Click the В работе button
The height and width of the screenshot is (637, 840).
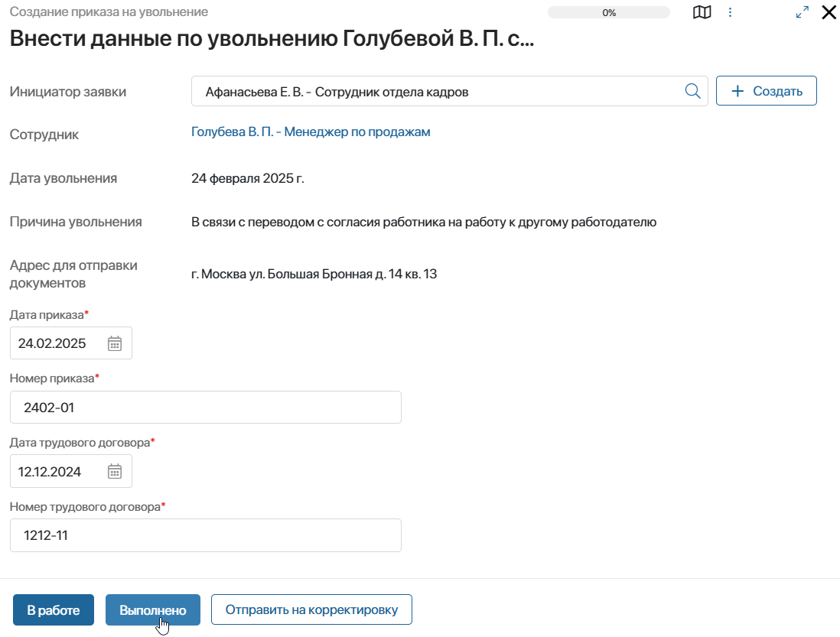(x=54, y=609)
